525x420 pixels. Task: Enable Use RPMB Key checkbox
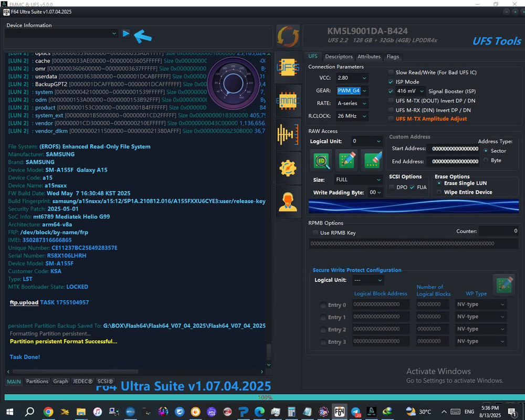(x=315, y=233)
